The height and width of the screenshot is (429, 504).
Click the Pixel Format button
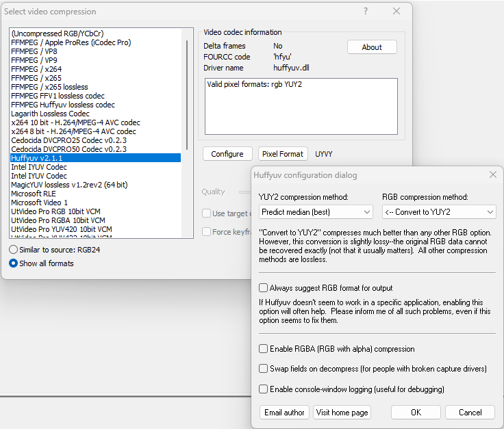(x=283, y=154)
